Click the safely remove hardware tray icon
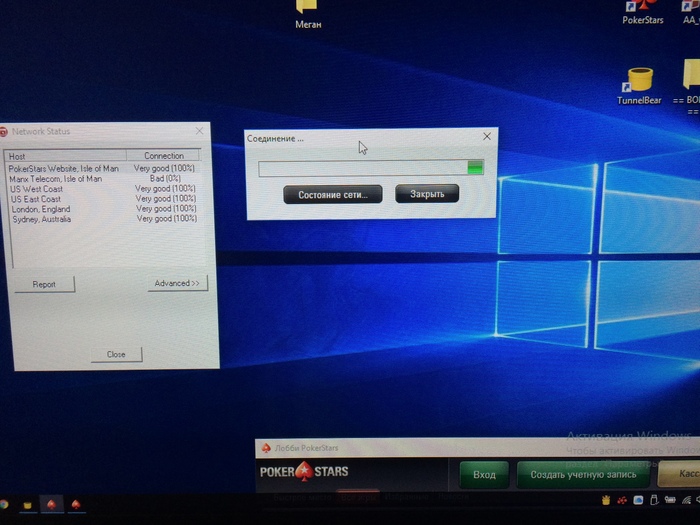This screenshot has width=700, height=525. [x=654, y=500]
